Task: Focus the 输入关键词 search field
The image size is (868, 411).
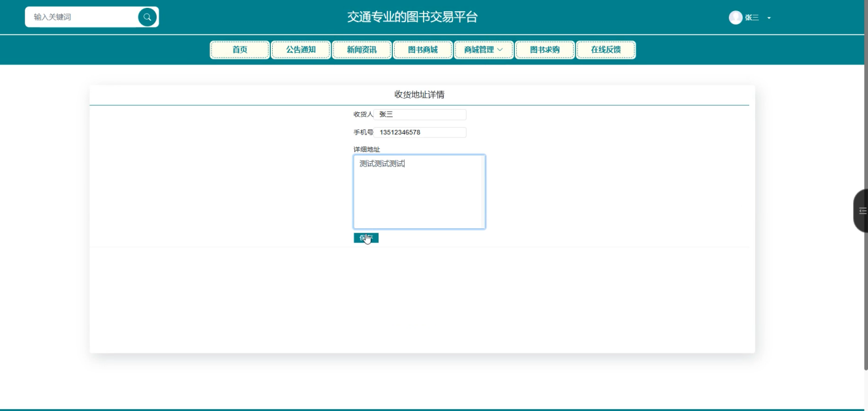Action: click(84, 17)
